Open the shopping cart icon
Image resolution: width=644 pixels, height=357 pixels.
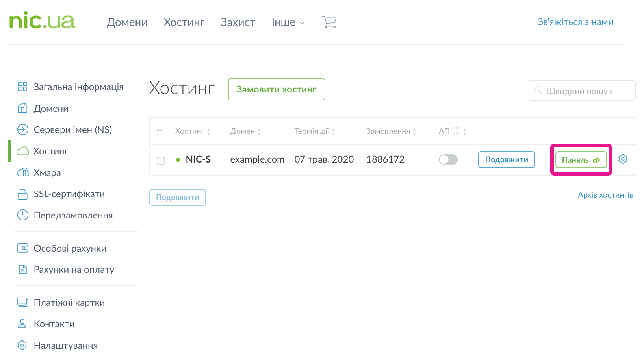point(329,22)
